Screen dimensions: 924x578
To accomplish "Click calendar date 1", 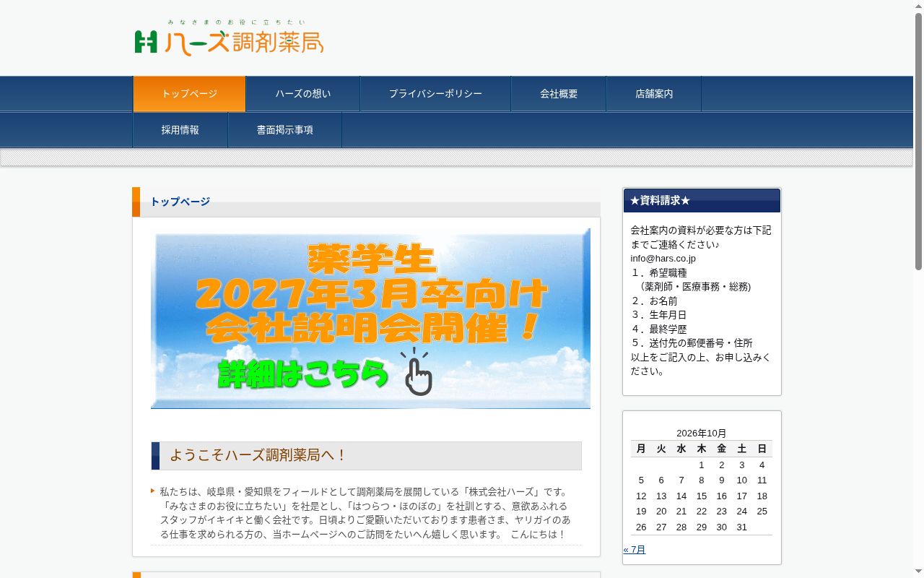I will tap(702, 465).
